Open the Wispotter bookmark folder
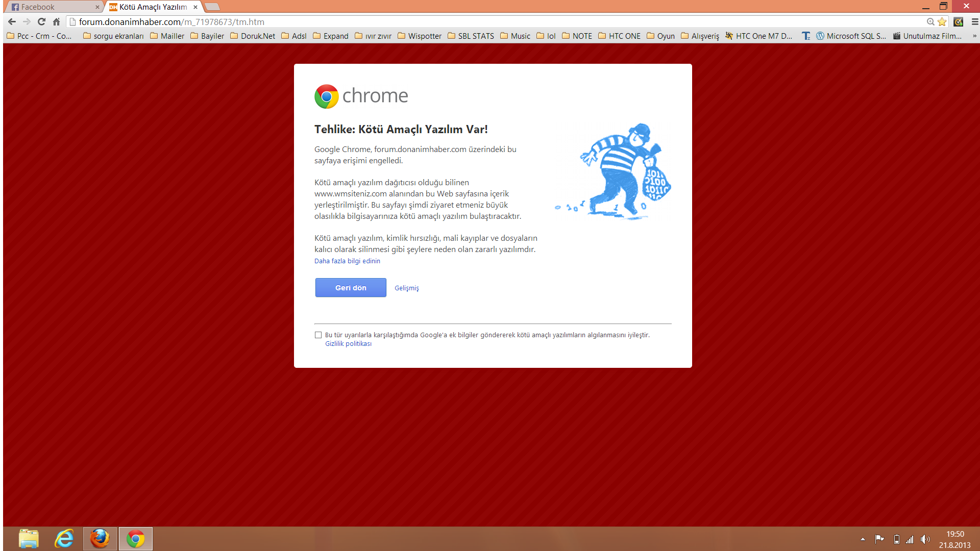This screenshot has height=551, width=980. [x=420, y=36]
